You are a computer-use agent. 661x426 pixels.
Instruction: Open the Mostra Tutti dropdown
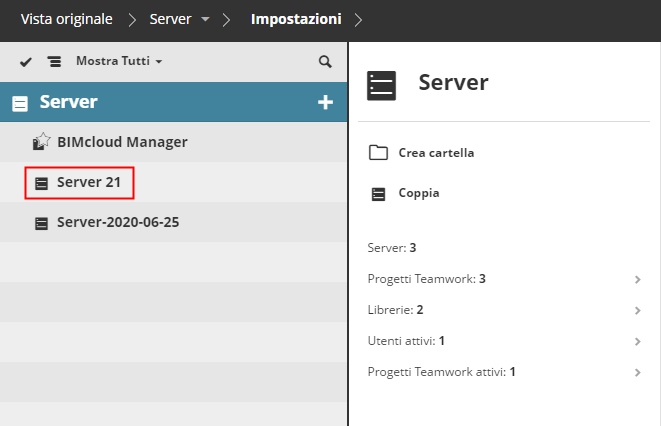point(119,62)
